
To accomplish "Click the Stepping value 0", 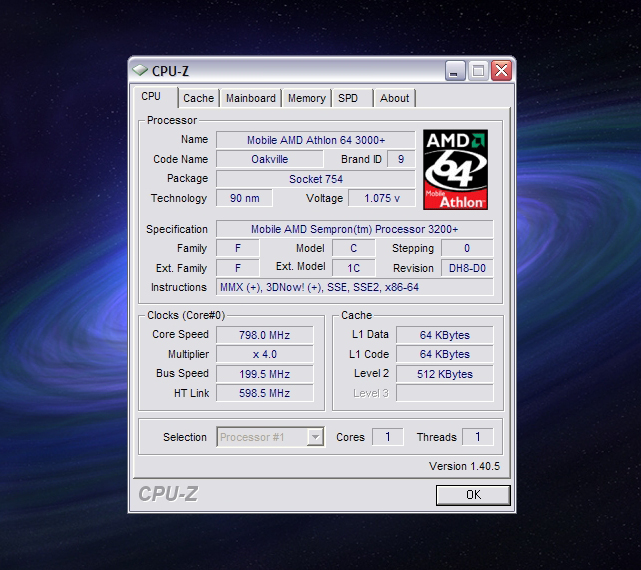I will click(467, 248).
